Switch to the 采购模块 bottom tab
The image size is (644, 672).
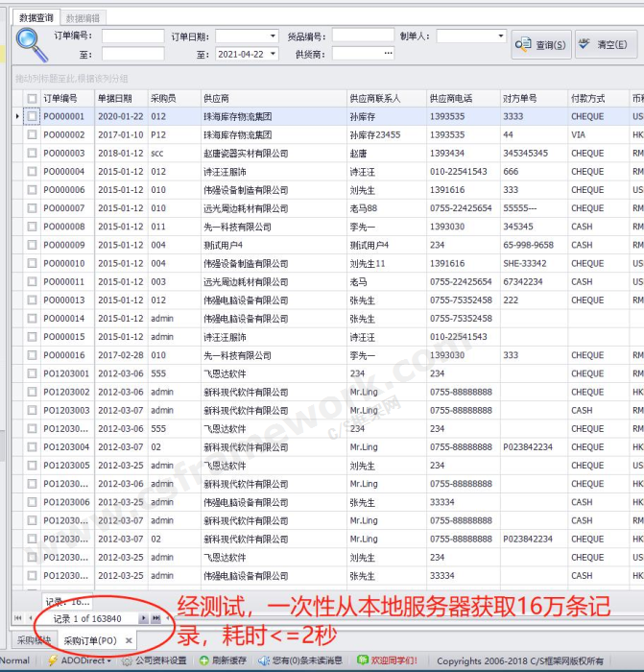(x=33, y=640)
